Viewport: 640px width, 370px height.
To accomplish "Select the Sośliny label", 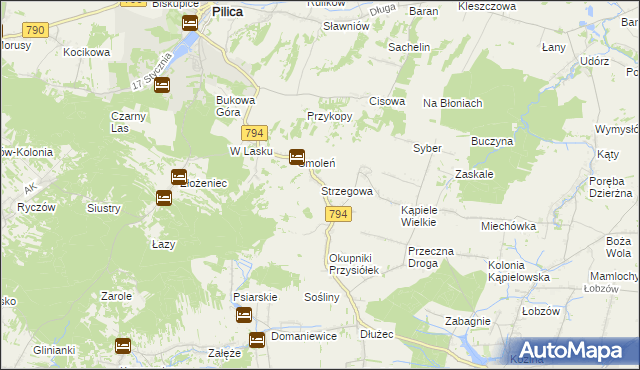I will point(322,297).
